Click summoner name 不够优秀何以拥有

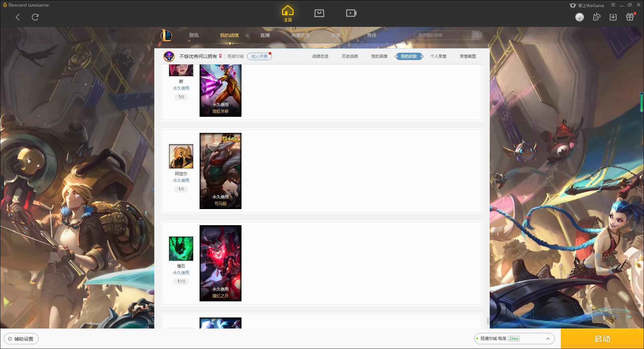[x=198, y=56]
